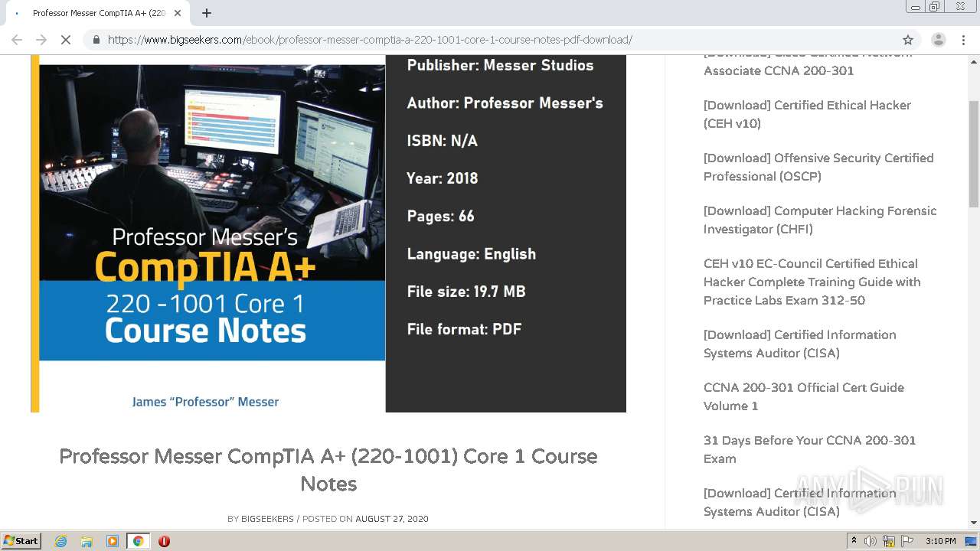This screenshot has width=980, height=551.
Task: Open CCNA 200-301 Official Cert Guide Volume 1
Action: point(803,396)
